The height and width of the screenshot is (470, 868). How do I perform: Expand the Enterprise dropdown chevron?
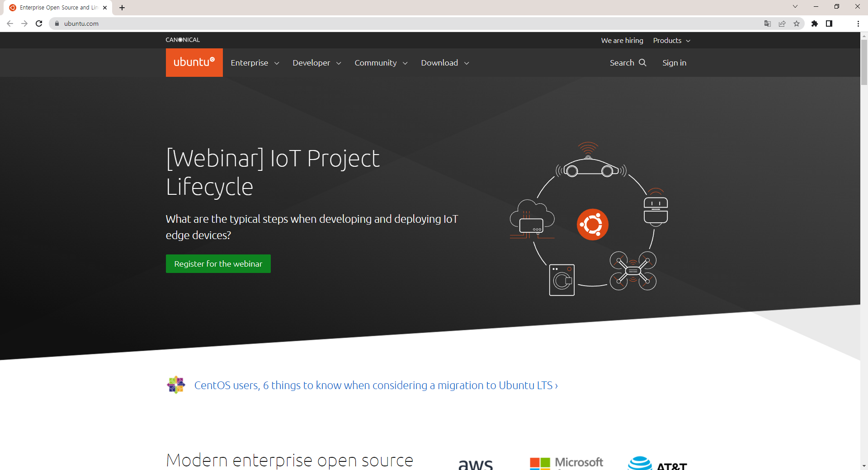(x=277, y=63)
